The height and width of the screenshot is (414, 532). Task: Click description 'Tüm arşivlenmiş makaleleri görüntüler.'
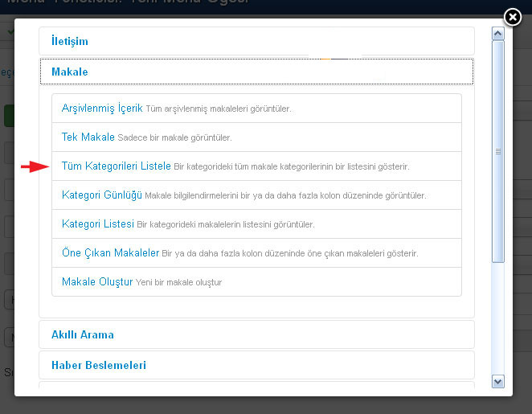pos(219,109)
